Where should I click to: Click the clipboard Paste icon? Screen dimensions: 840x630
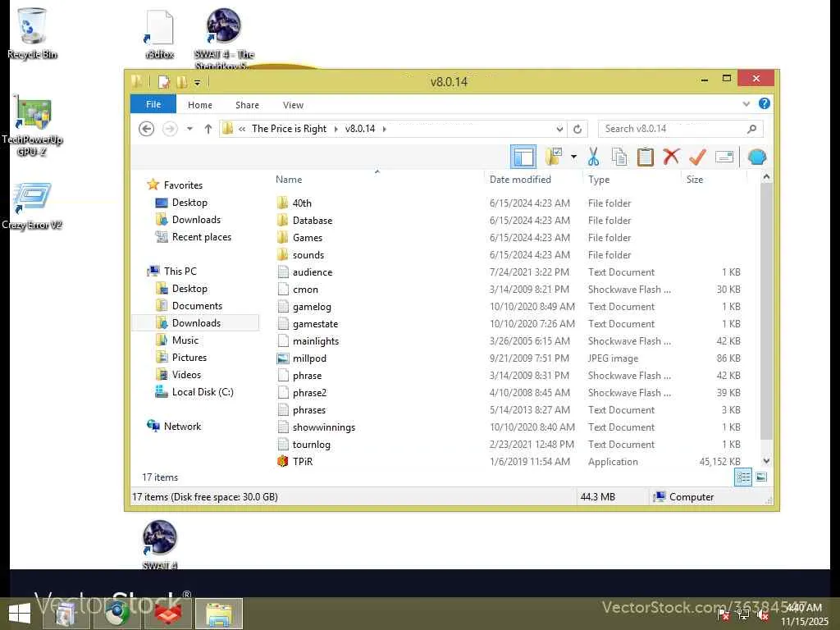point(645,157)
